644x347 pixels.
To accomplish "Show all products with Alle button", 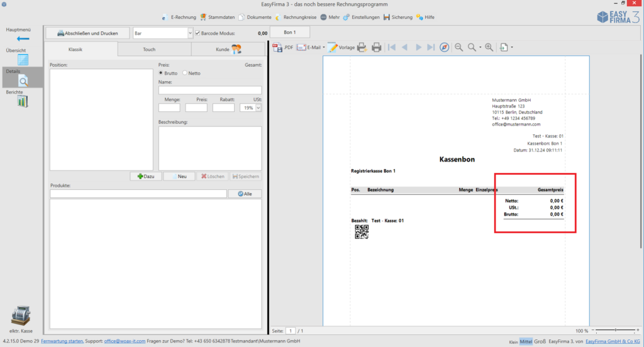I will (245, 194).
